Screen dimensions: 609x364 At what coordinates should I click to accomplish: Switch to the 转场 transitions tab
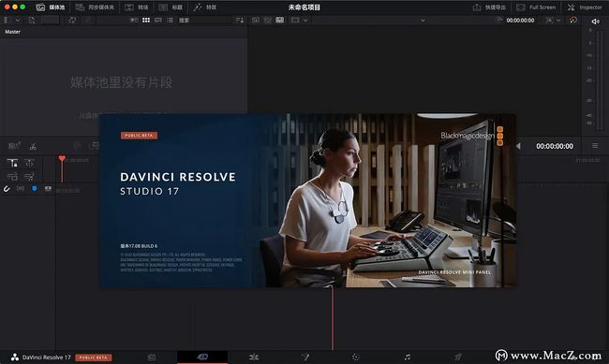[x=137, y=7]
